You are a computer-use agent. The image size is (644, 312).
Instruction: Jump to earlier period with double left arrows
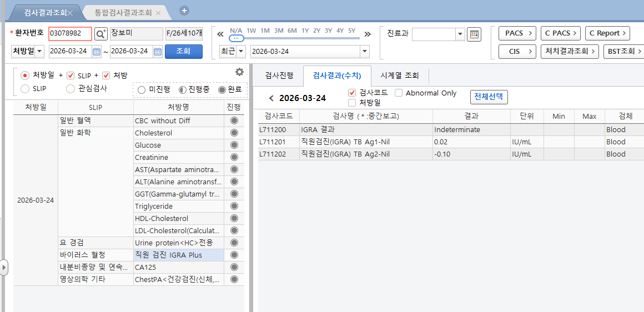click(220, 34)
